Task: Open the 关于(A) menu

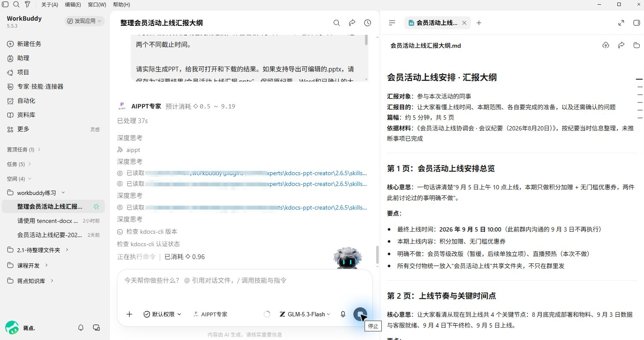Action: pos(50,4)
